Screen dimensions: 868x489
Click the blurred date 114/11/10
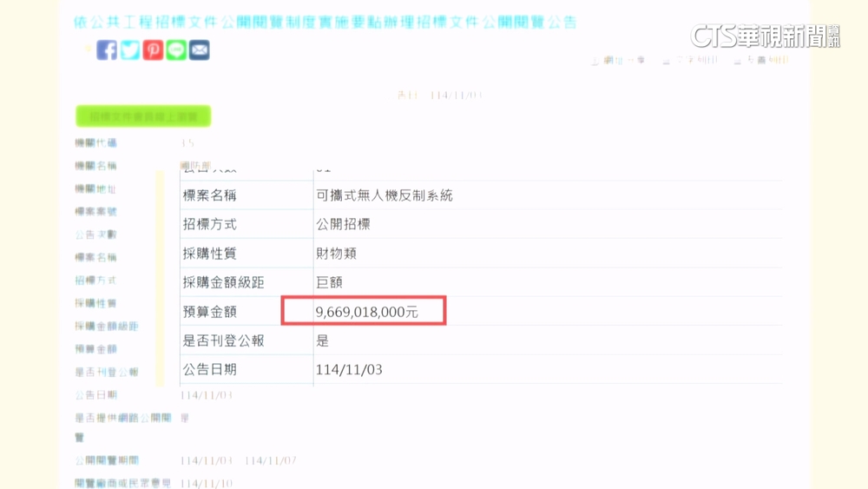[x=207, y=484]
